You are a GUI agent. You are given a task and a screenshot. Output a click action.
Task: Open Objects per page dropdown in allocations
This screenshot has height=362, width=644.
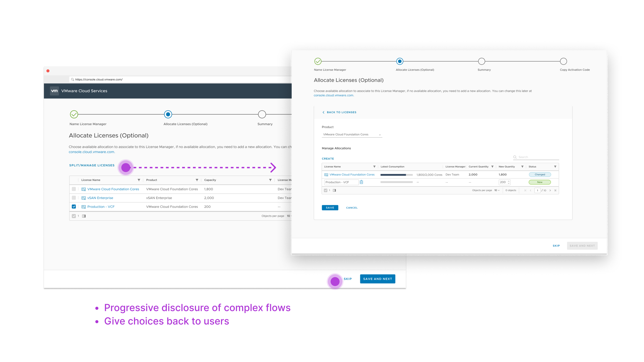pos(497,190)
